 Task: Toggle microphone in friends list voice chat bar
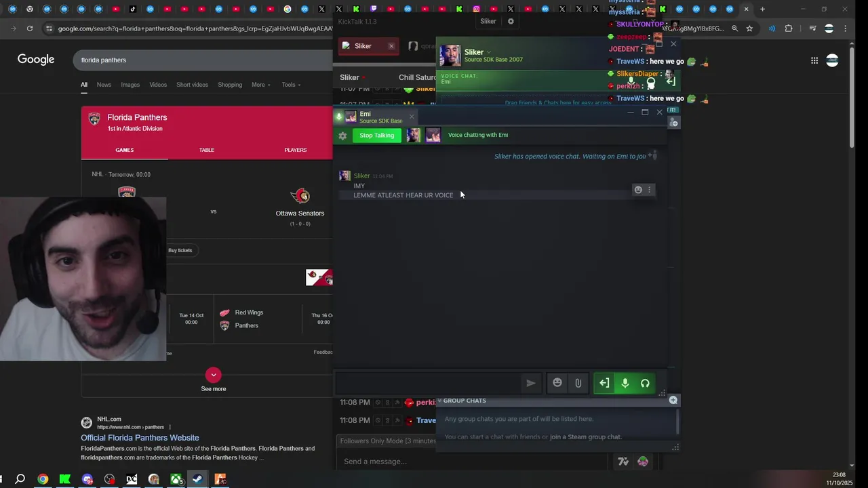[x=631, y=81]
